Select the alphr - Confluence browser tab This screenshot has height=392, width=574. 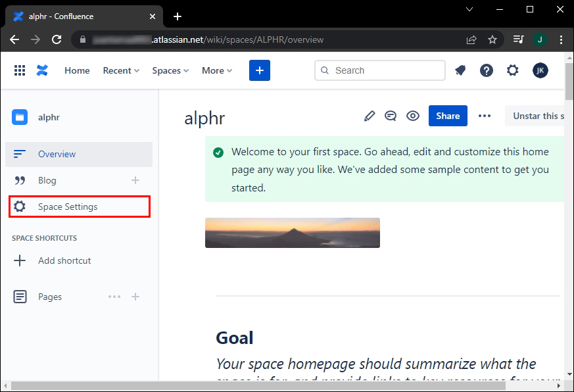point(84,16)
